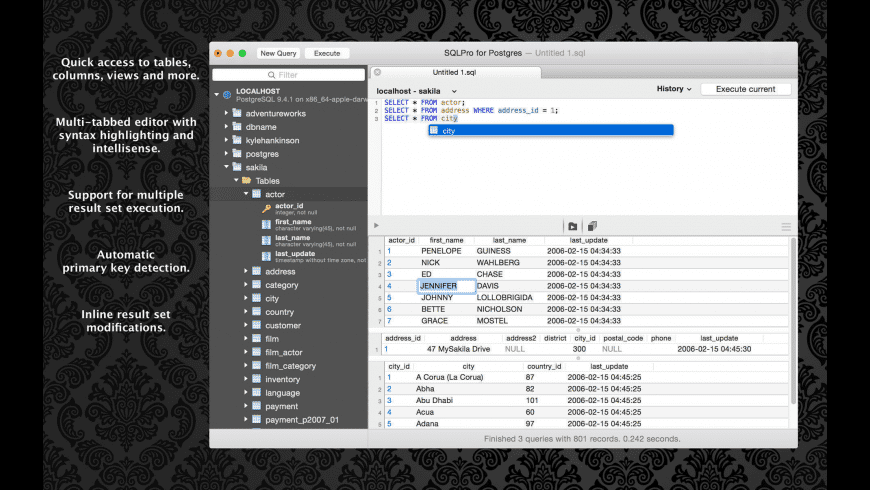This screenshot has width=870, height=490.
Task: Click the Execute current button
Action: click(x=745, y=89)
